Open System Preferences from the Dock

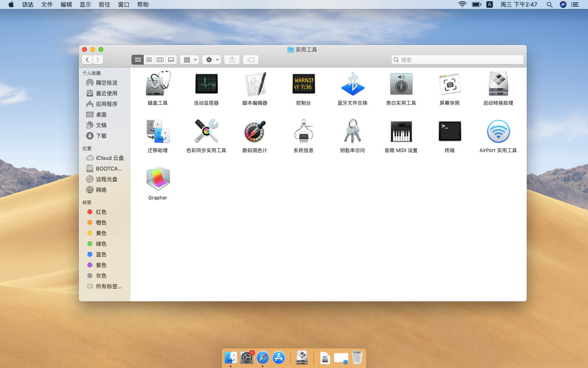coord(247,357)
